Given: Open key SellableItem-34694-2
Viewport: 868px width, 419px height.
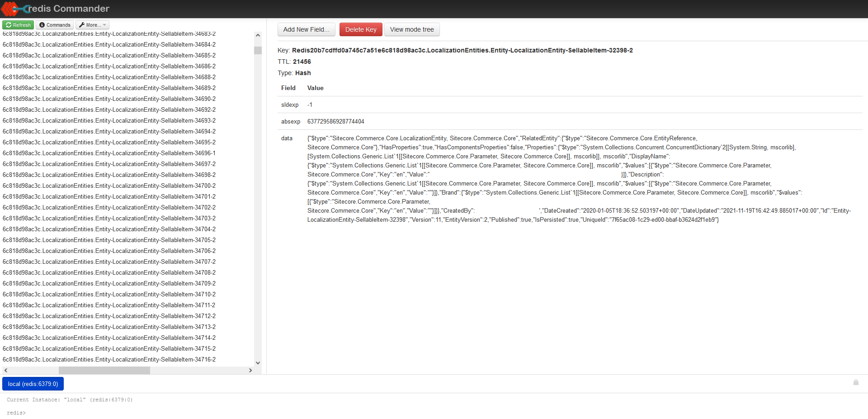Looking at the screenshot, I should click(x=109, y=131).
